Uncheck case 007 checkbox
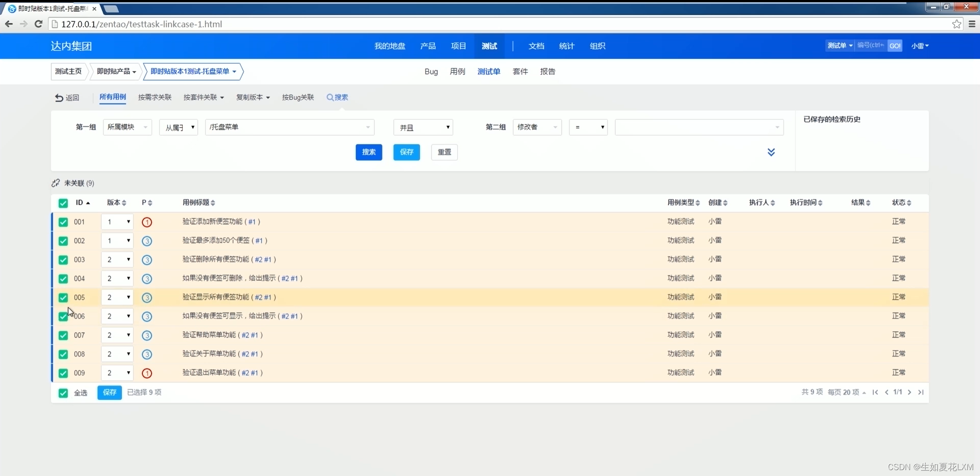This screenshot has height=476, width=980. pyautogui.click(x=63, y=335)
